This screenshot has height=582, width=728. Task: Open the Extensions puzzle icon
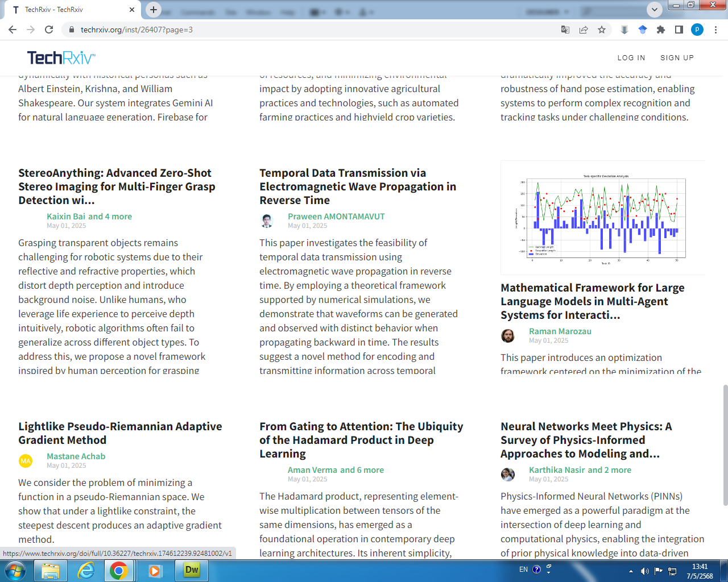click(x=661, y=30)
